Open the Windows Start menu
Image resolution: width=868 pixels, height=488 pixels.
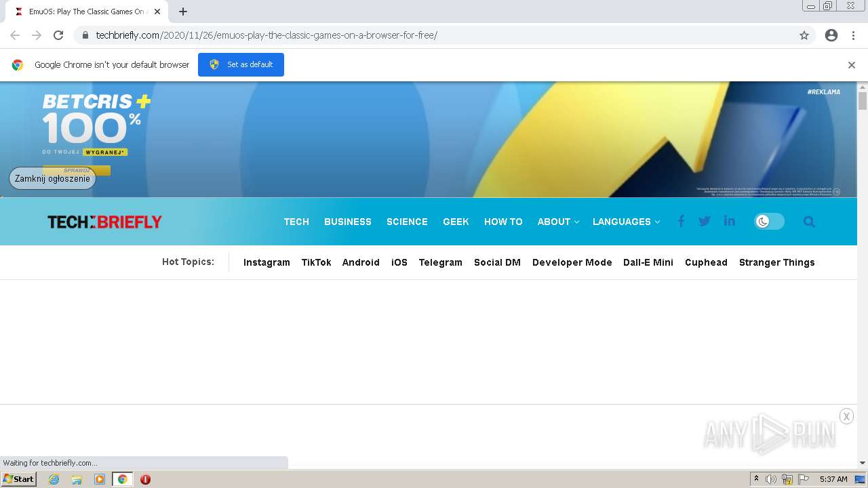pos(18,479)
